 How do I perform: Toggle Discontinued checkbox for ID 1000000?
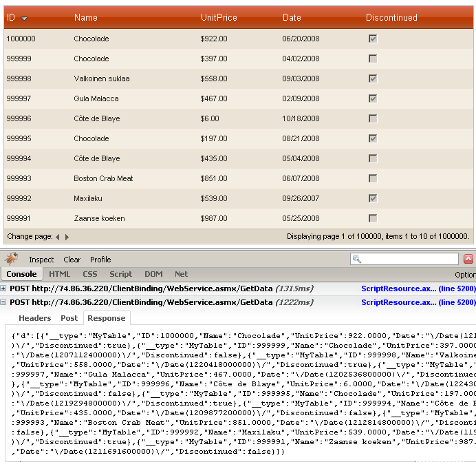click(x=373, y=39)
